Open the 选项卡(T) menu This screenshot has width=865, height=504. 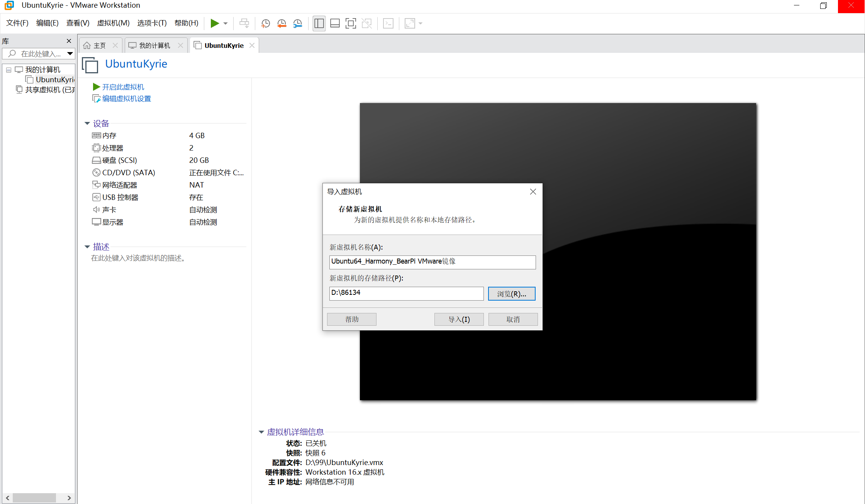(152, 23)
